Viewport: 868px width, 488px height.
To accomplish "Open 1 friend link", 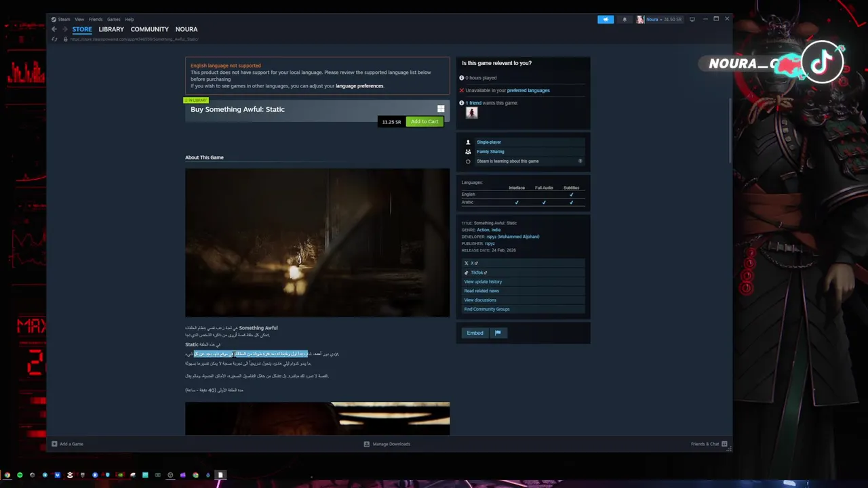I will pos(473,103).
